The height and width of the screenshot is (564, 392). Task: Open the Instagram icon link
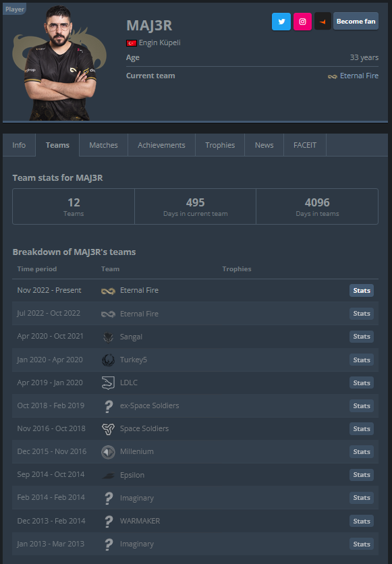[302, 22]
